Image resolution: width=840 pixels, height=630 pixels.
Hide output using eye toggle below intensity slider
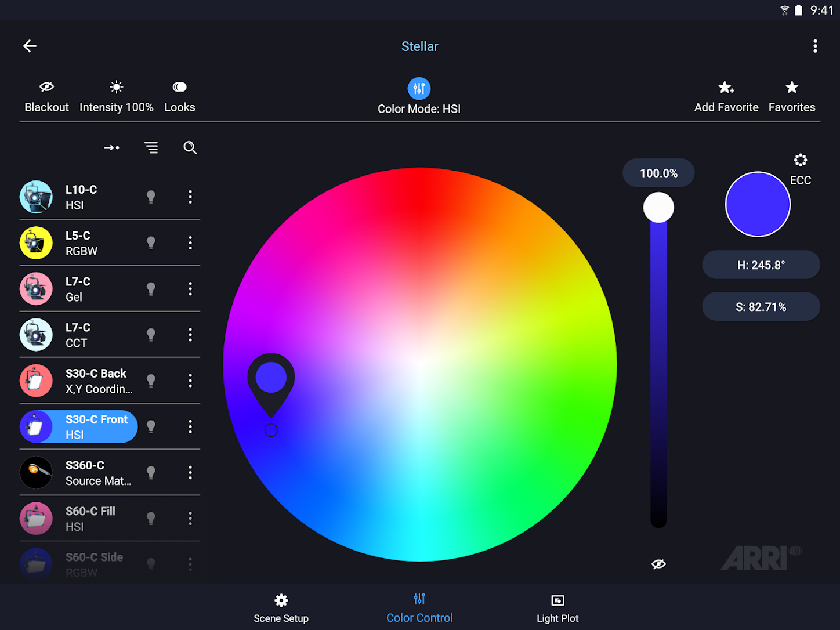(658, 563)
